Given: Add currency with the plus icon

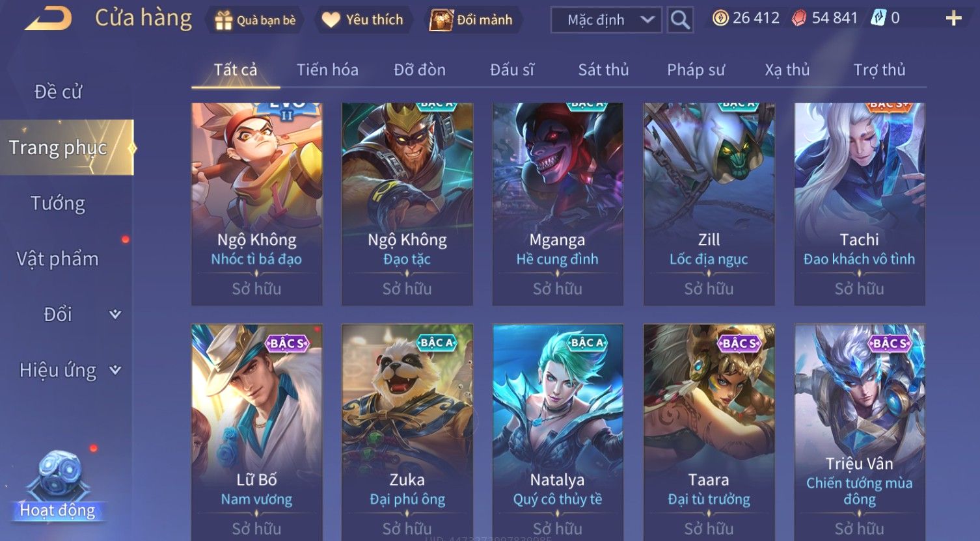Looking at the screenshot, I should coord(953,18).
